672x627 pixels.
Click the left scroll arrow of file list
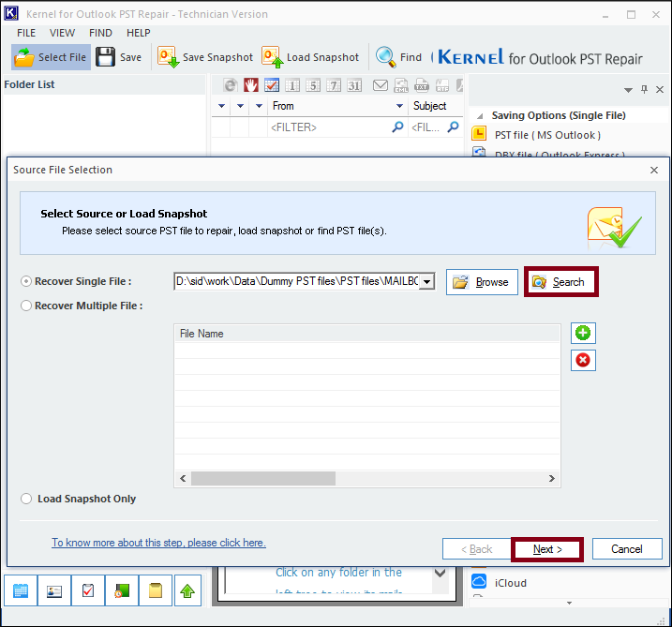pos(183,478)
